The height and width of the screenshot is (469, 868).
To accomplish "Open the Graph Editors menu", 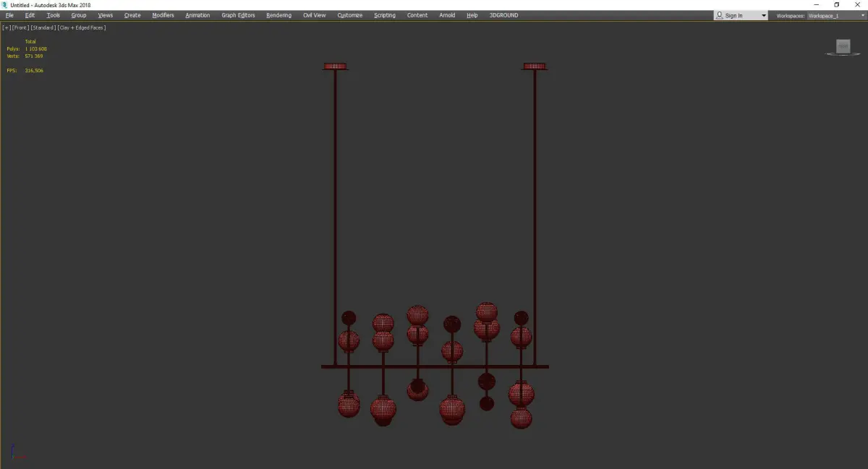I will 238,15.
